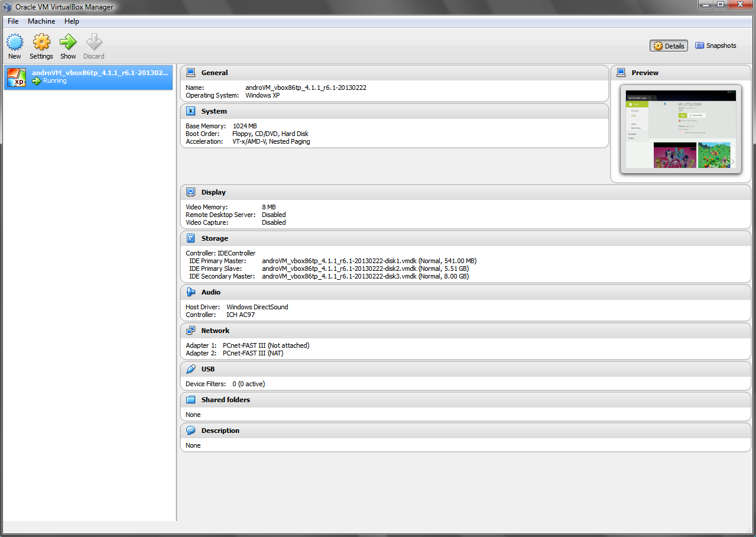756x537 pixels.
Task: Click the Controller: IDEController line
Action: click(220, 253)
